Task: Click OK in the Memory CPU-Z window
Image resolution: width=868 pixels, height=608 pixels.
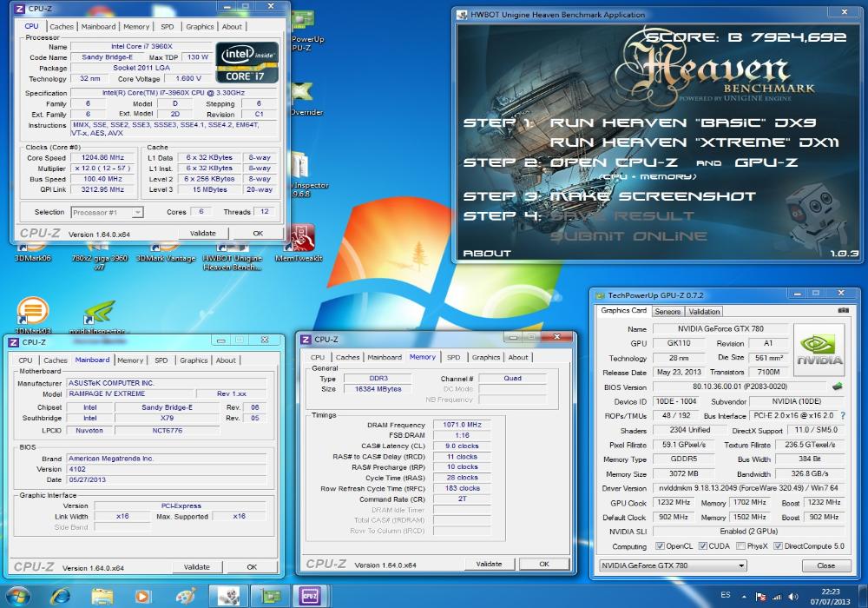Action: coord(544,564)
